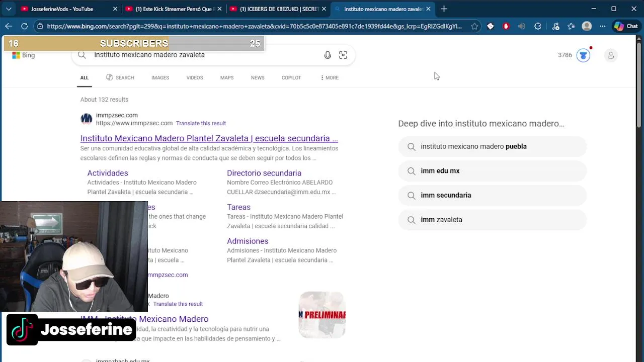The image size is (644, 362).
Task: Close the JosseferineVods YouTube tab
Action: [x=115, y=9]
